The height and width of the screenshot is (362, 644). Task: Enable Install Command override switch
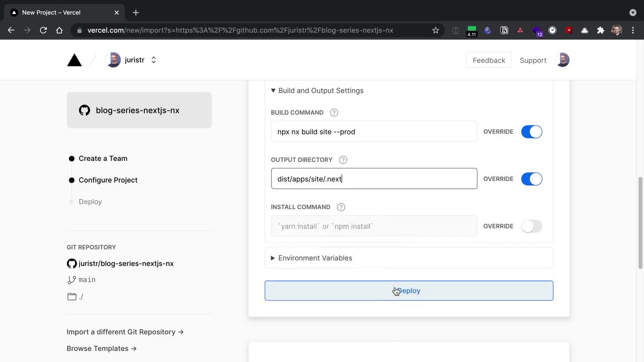coord(531,226)
